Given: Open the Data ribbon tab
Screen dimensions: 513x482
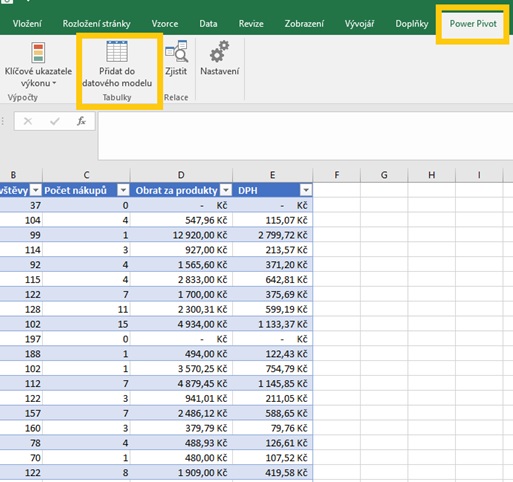Looking at the screenshot, I should [x=208, y=24].
